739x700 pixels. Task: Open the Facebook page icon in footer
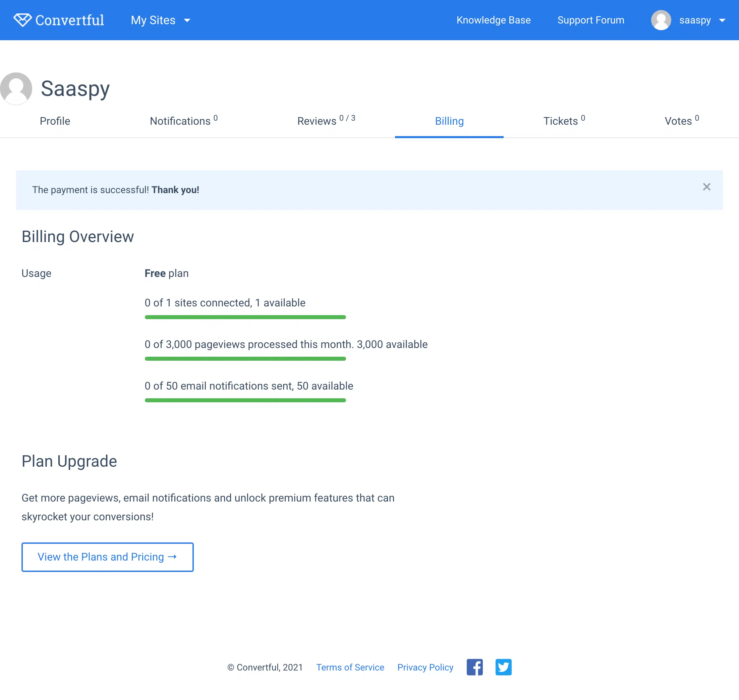[474, 667]
